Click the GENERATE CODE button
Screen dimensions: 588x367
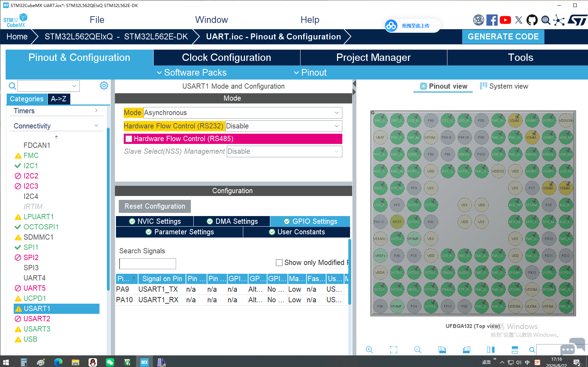pos(503,37)
